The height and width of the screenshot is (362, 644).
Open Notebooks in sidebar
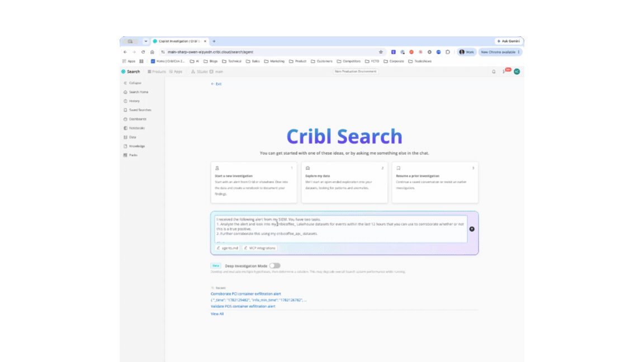134,128
